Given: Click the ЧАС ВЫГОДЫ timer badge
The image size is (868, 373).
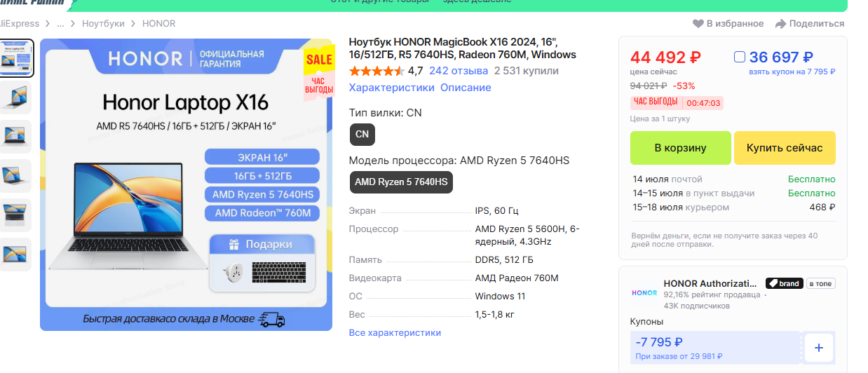Looking at the screenshot, I should (677, 102).
